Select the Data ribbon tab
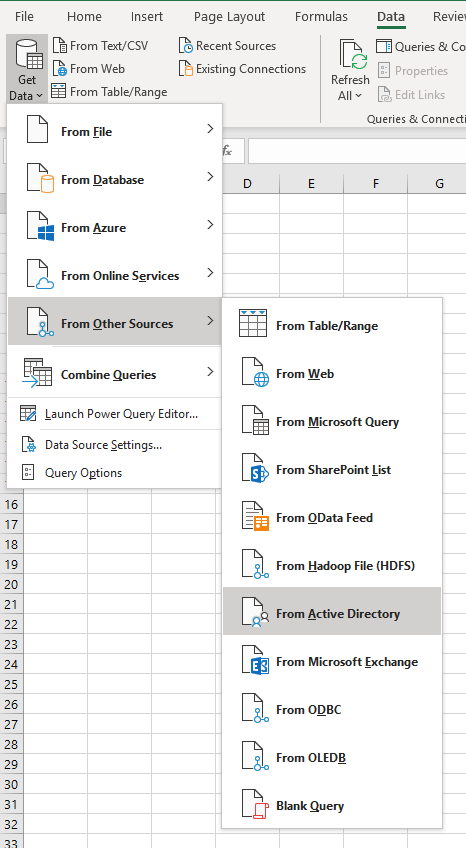 391,17
